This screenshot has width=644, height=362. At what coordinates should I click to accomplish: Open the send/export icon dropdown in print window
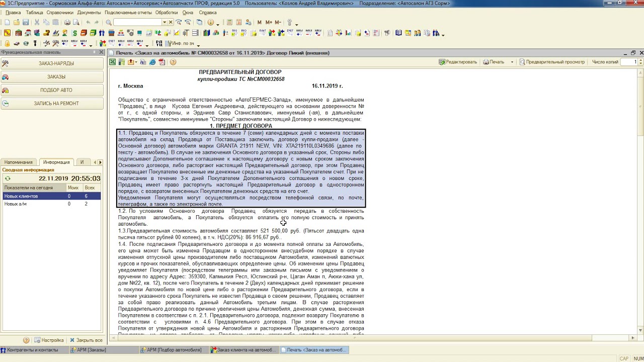(x=136, y=62)
